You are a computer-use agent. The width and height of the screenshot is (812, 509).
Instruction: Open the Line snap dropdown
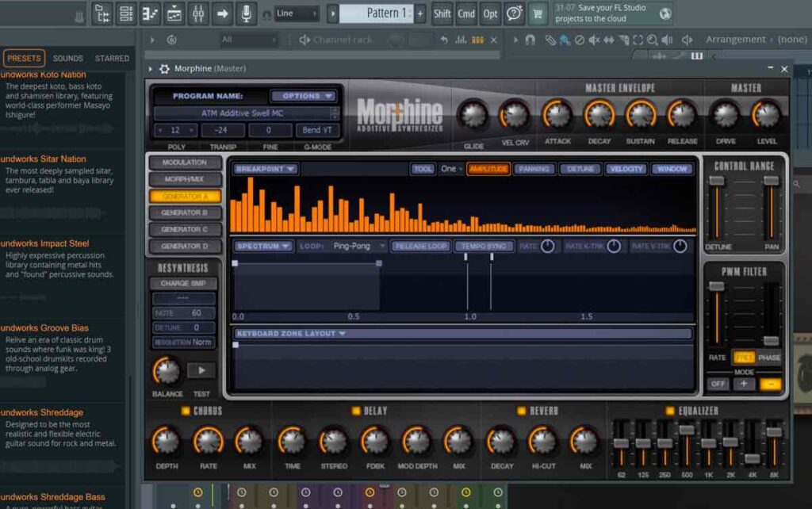click(x=297, y=13)
